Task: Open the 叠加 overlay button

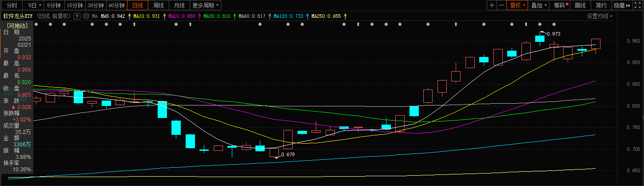Action: pyautogui.click(x=539, y=5)
